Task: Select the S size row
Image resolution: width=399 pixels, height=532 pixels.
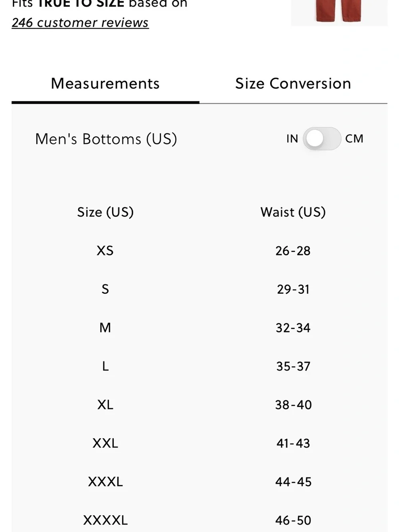Action: pos(199,289)
